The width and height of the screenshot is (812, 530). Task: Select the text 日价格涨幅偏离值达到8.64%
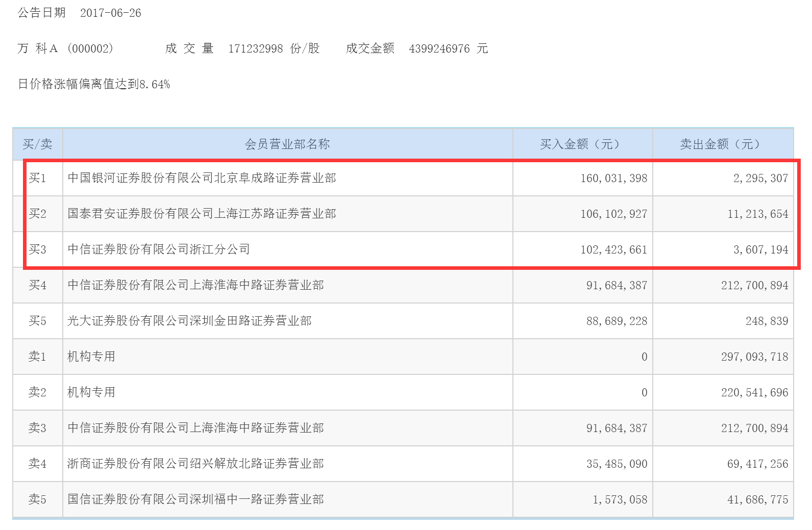(x=94, y=84)
